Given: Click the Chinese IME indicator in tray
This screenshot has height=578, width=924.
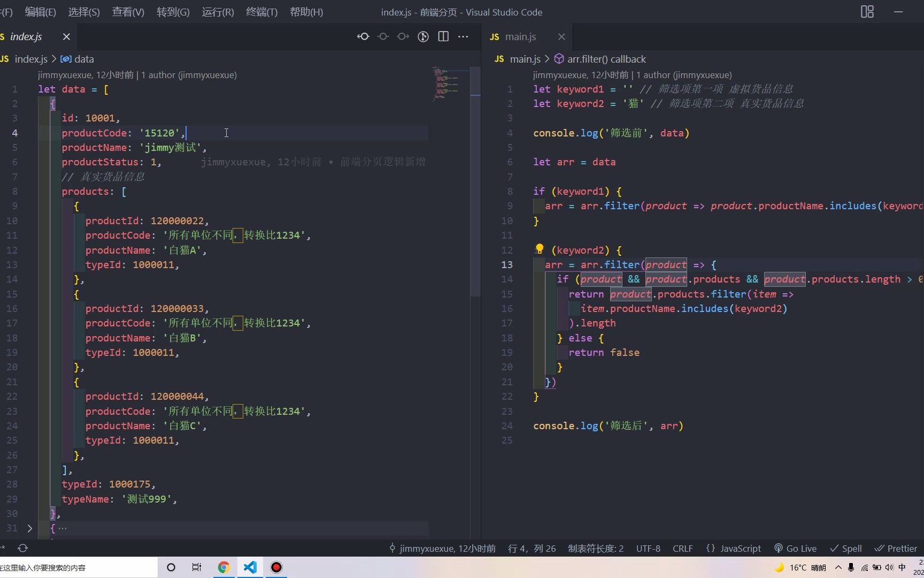Looking at the screenshot, I should pyautogui.click(x=903, y=567).
